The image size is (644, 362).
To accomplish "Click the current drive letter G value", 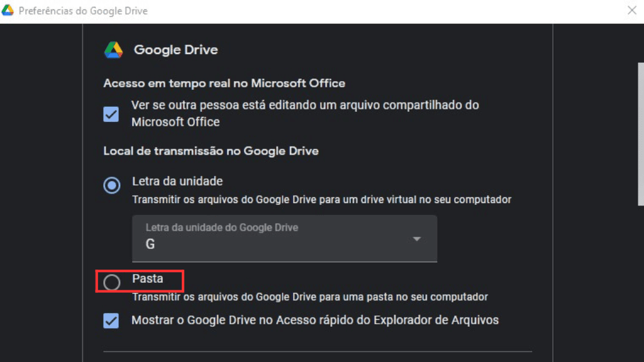I will tap(150, 244).
